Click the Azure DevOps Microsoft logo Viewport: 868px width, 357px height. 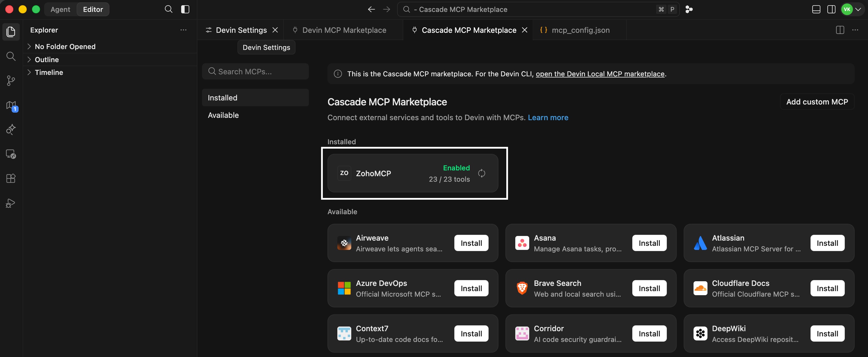(344, 288)
